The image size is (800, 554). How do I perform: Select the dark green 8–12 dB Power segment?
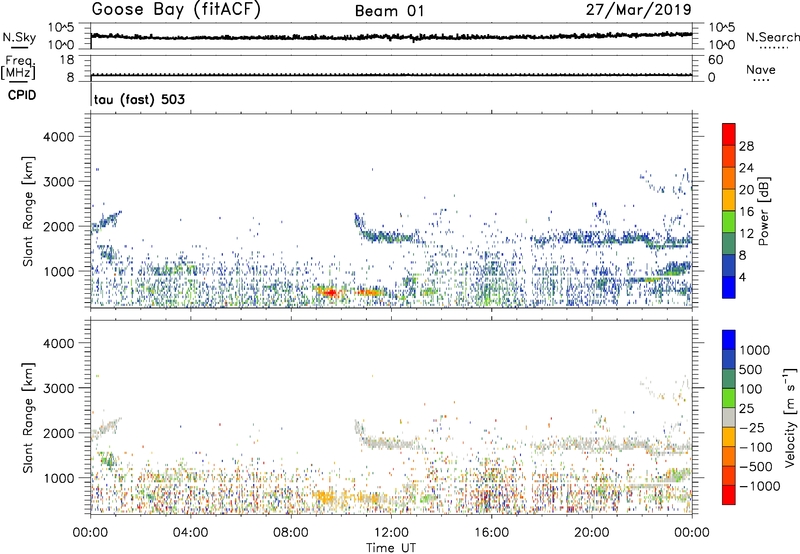[729, 244]
